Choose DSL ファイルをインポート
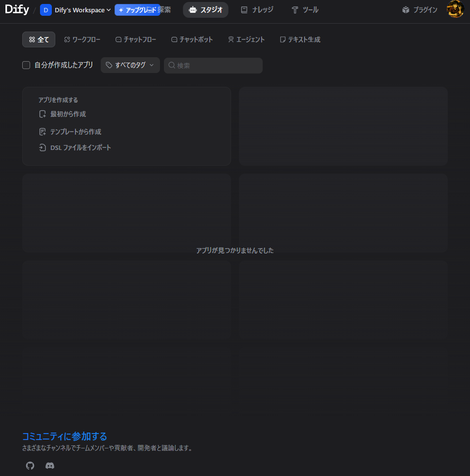The image size is (470, 476). click(x=75, y=147)
